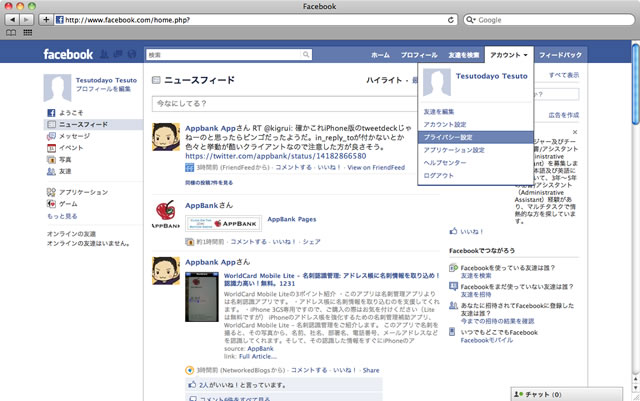Open the フィードバック header link
640x401 pixels.
click(560, 55)
